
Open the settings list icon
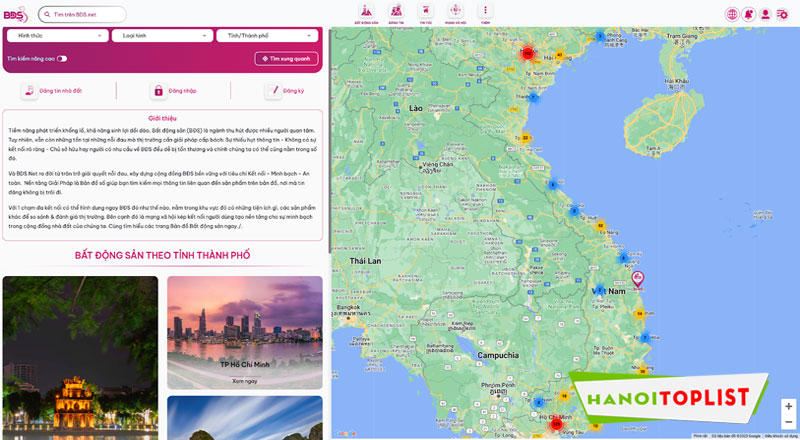coord(782,14)
